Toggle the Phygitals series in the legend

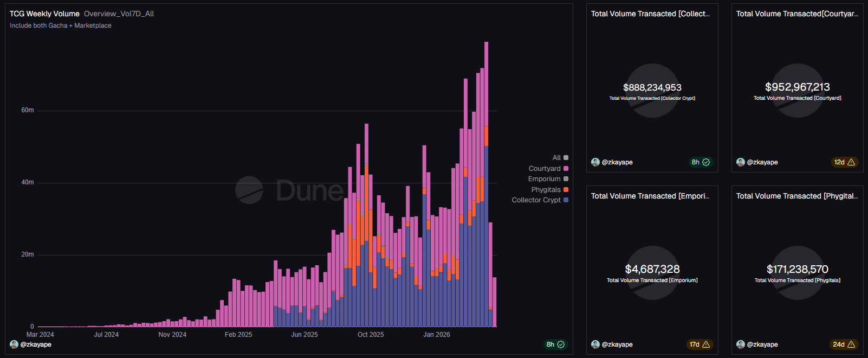coord(549,190)
